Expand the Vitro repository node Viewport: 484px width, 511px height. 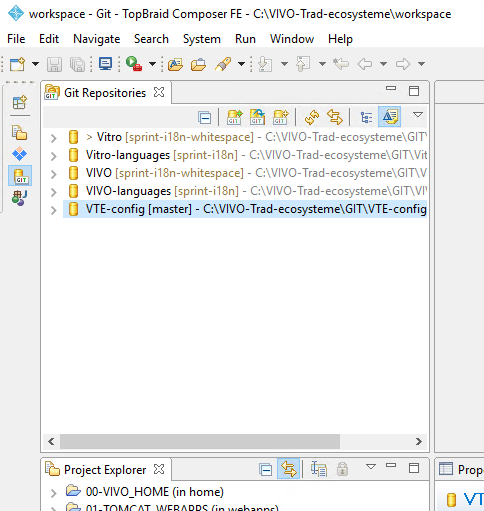coord(53,138)
